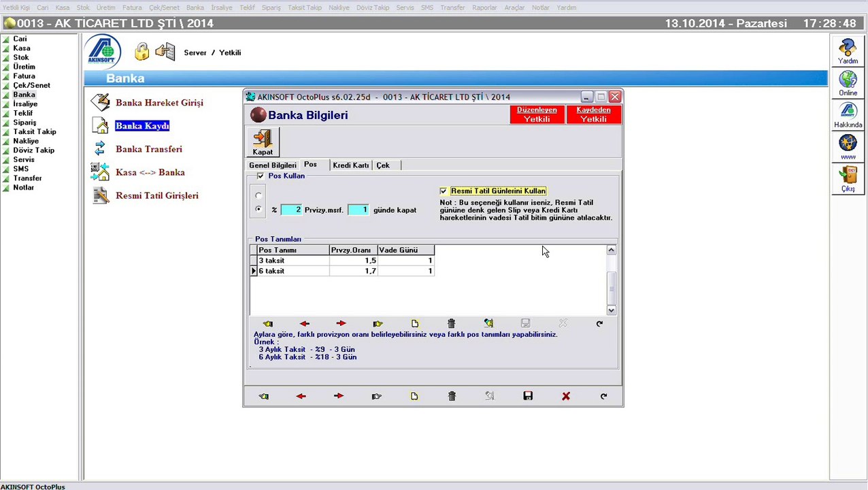
Task: Delete row with Pos Tanımları trash icon
Action: tap(451, 324)
